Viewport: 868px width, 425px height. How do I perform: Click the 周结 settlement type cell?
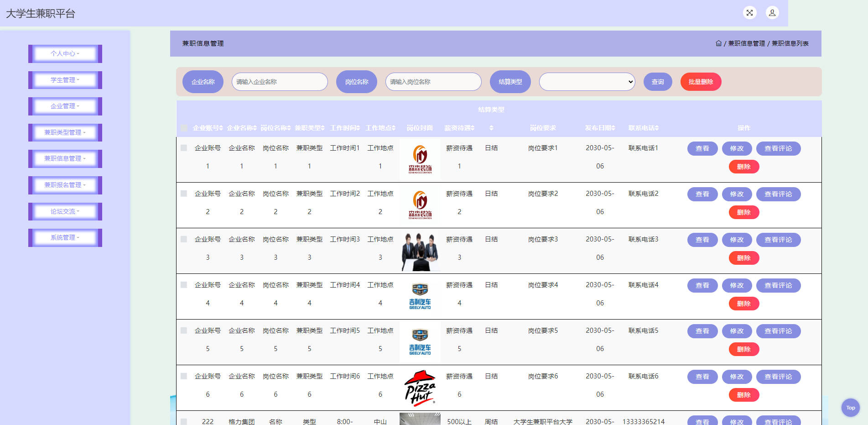tap(491, 422)
